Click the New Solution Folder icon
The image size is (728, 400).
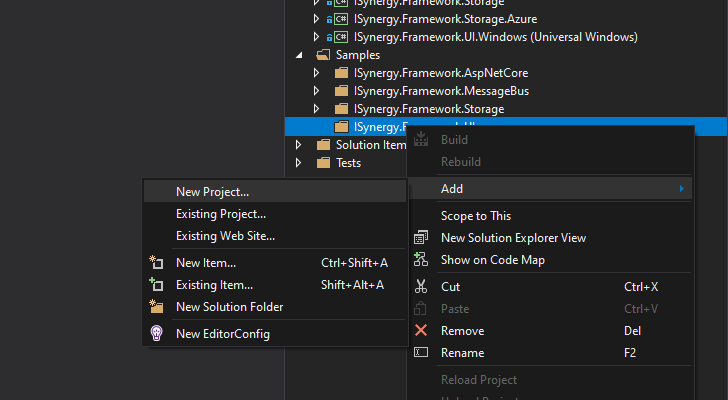(x=156, y=306)
